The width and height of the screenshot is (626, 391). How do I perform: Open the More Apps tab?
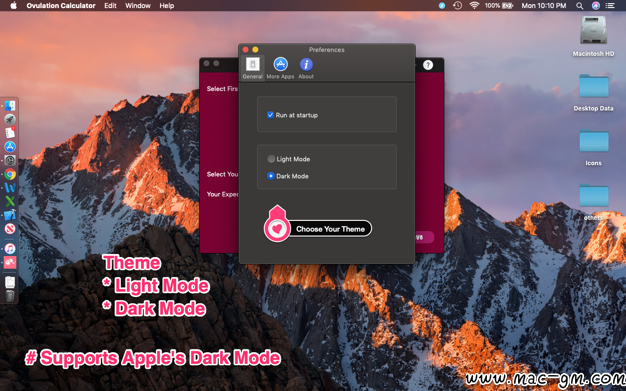280,68
